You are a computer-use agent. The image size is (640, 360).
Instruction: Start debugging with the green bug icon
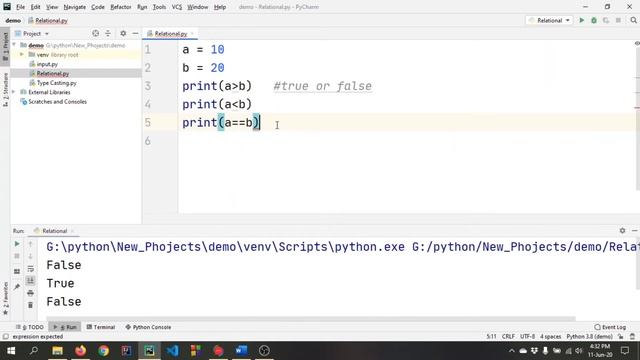coord(594,20)
